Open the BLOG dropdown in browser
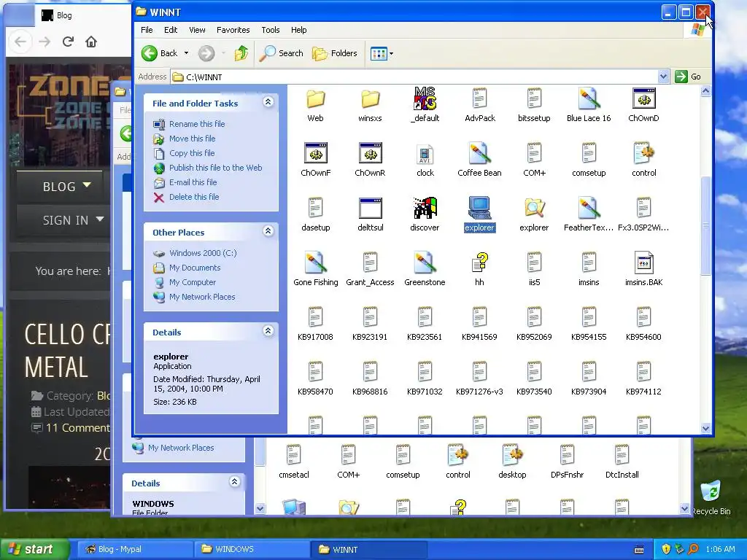This screenshot has width=747, height=560. pos(60,186)
